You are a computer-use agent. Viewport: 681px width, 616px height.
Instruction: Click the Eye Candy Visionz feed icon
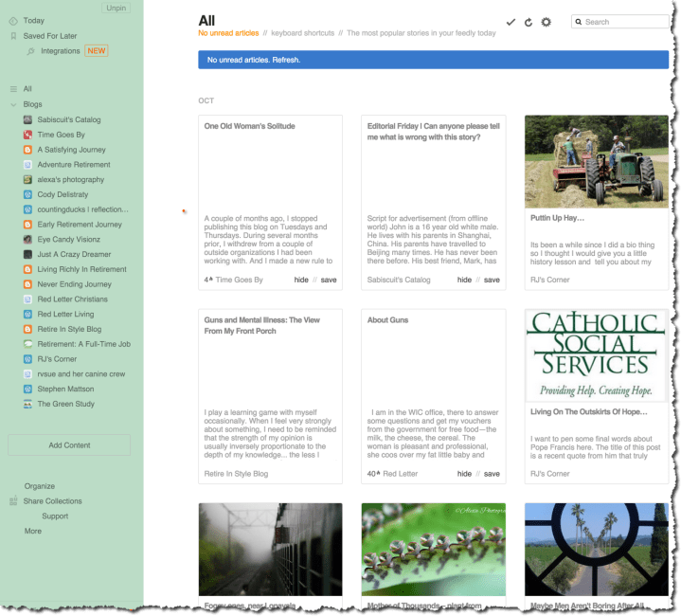(x=28, y=240)
